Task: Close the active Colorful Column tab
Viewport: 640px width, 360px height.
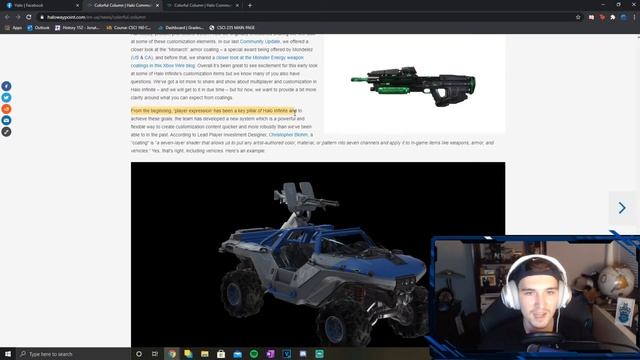Action: click(158, 5)
